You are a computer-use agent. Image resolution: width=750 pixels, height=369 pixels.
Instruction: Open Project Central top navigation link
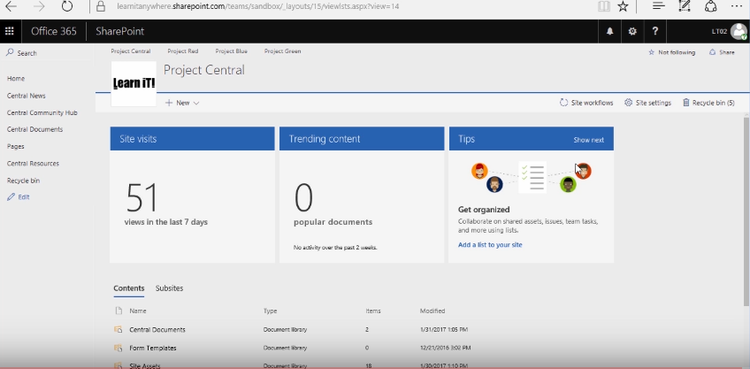pyautogui.click(x=131, y=51)
